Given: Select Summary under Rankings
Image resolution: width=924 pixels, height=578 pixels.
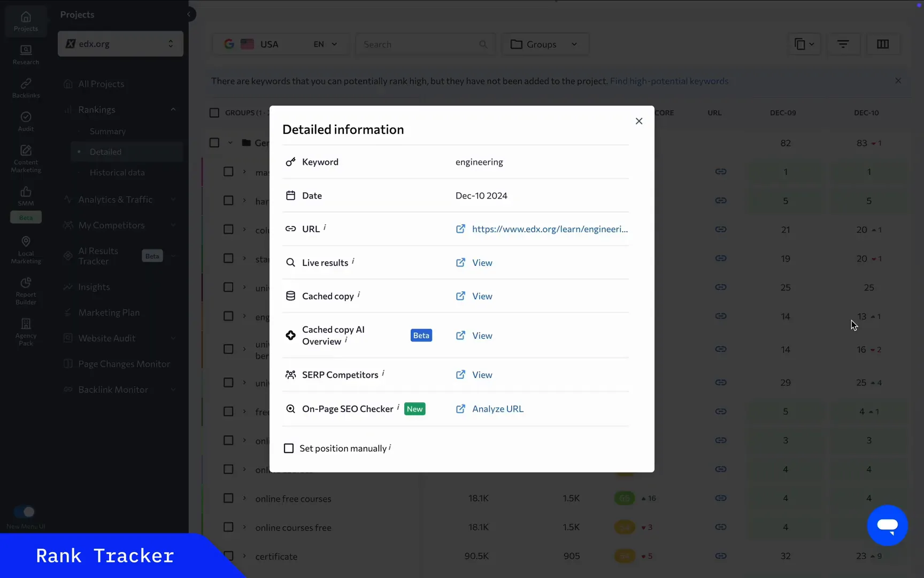Looking at the screenshot, I should [x=106, y=131].
